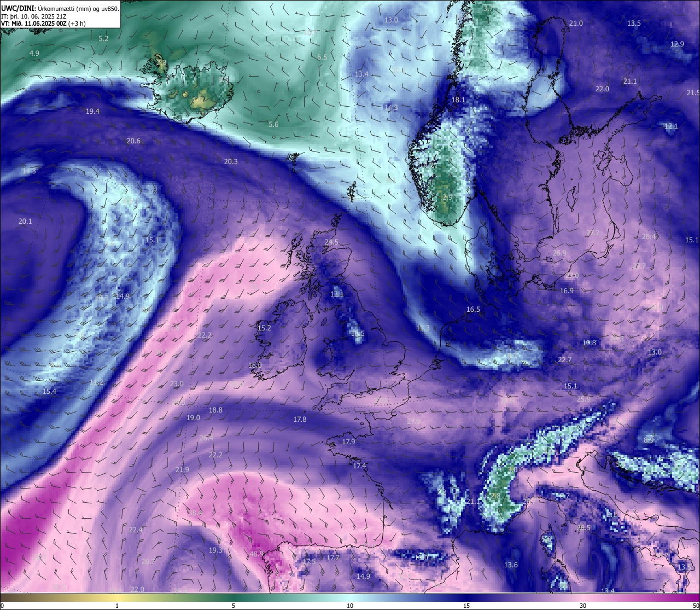Click the value 17.8 southwest of England

pyautogui.click(x=300, y=420)
